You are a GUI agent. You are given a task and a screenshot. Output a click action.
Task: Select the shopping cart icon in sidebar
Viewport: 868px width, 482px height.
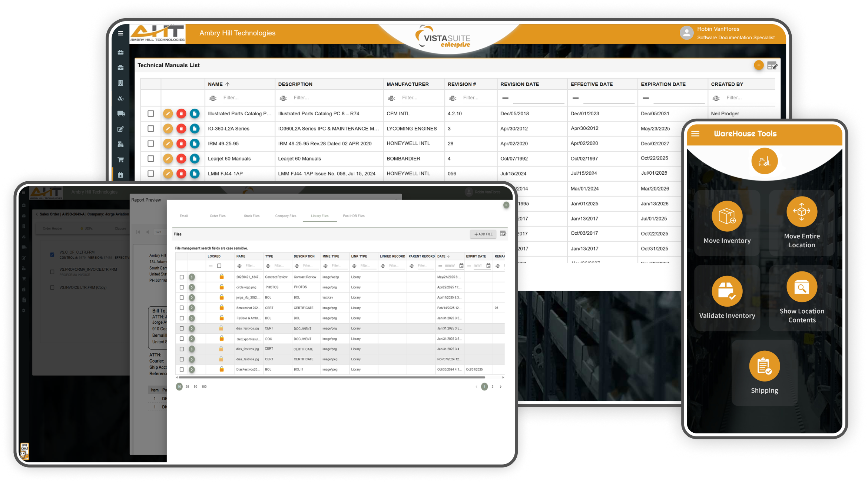pyautogui.click(x=120, y=159)
